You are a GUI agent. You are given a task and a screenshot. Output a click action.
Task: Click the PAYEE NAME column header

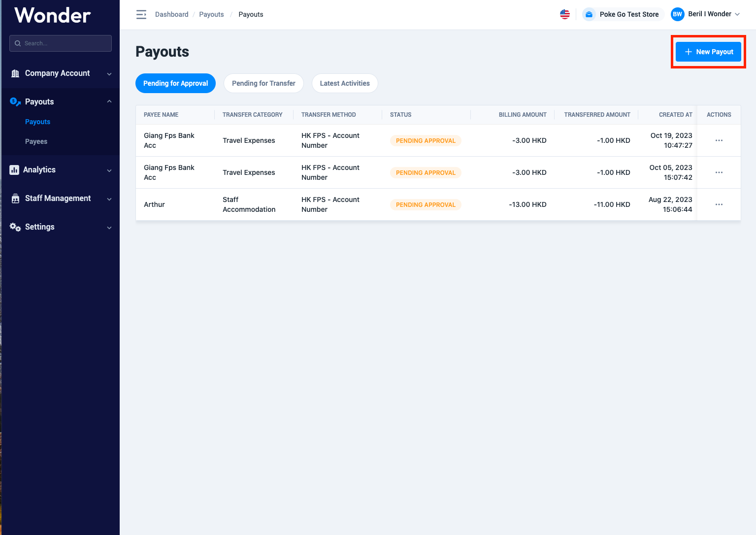pyautogui.click(x=161, y=115)
